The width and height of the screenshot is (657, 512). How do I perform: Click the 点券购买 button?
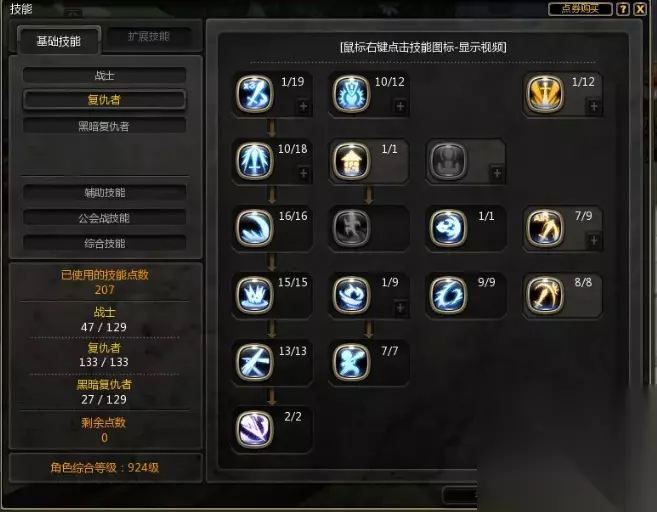[580, 9]
